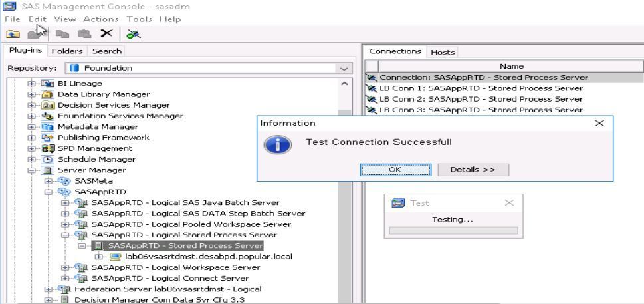Expand the Metadata Manager node
This screenshot has width=644, height=304.
31,127
